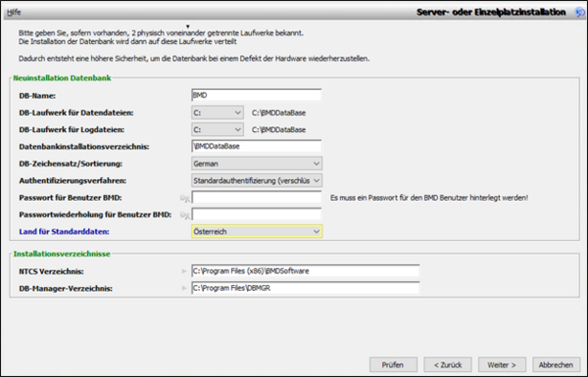Click the Neuinstallation Datenbank group heading

pyautogui.click(x=62, y=78)
